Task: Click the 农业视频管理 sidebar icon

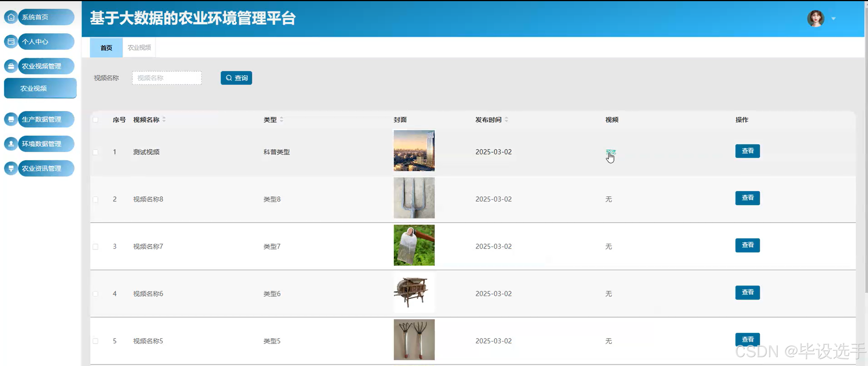Action: (x=11, y=66)
